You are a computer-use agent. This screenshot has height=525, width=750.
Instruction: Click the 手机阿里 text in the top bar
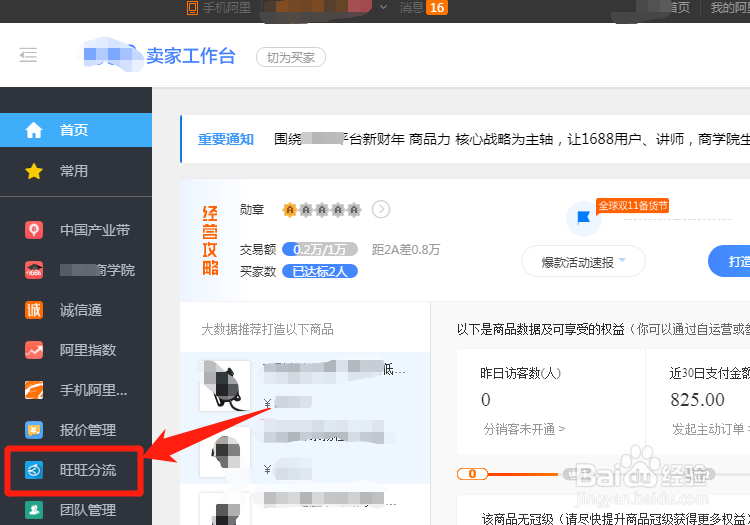pyautogui.click(x=227, y=8)
